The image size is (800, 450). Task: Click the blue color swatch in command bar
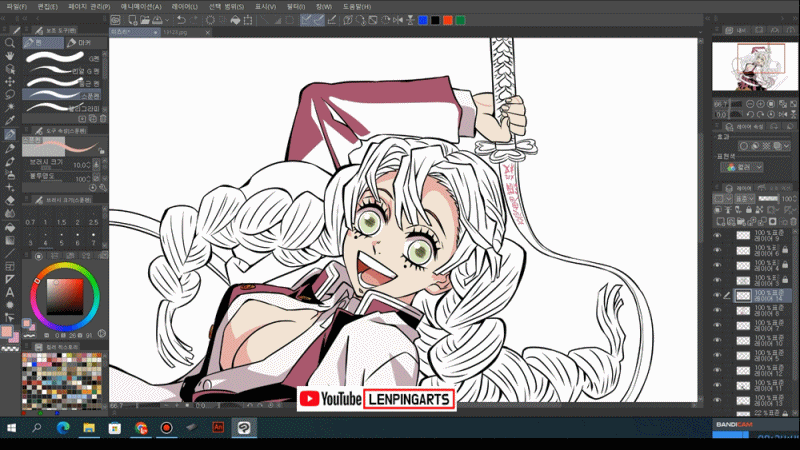(422, 20)
